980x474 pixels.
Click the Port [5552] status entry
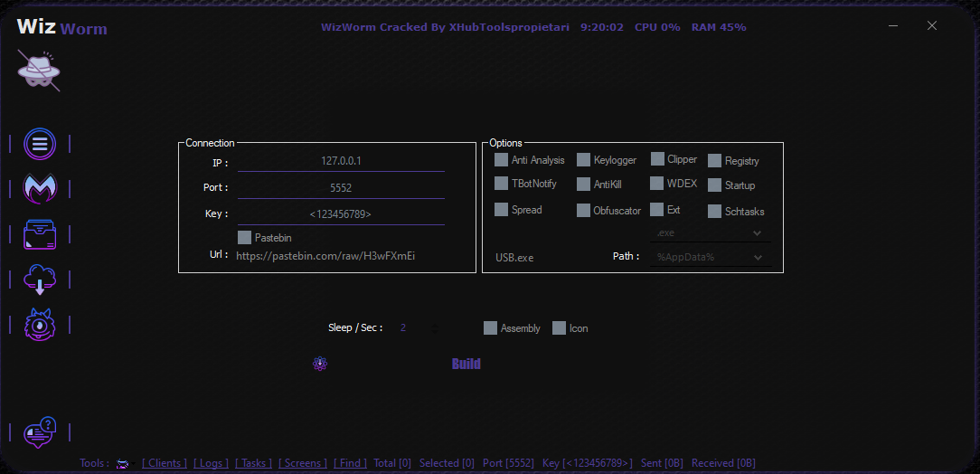509,463
